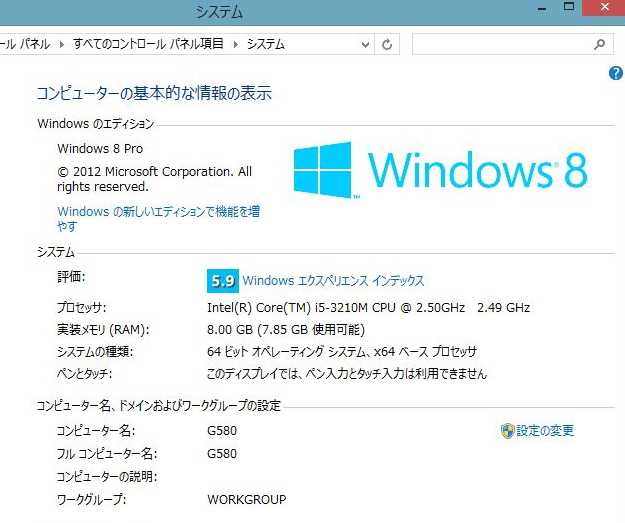Click the G580 value beside フル コンピューター名
625x523 pixels.
pos(222,454)
